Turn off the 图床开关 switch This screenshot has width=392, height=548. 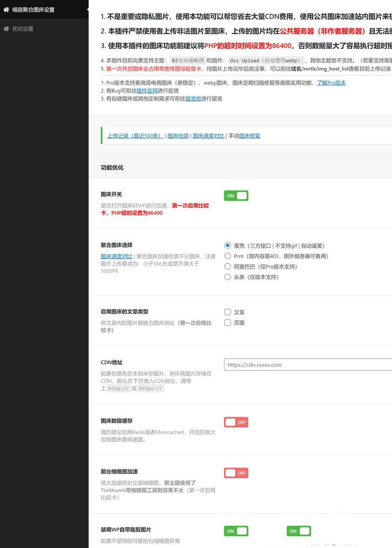236,195
